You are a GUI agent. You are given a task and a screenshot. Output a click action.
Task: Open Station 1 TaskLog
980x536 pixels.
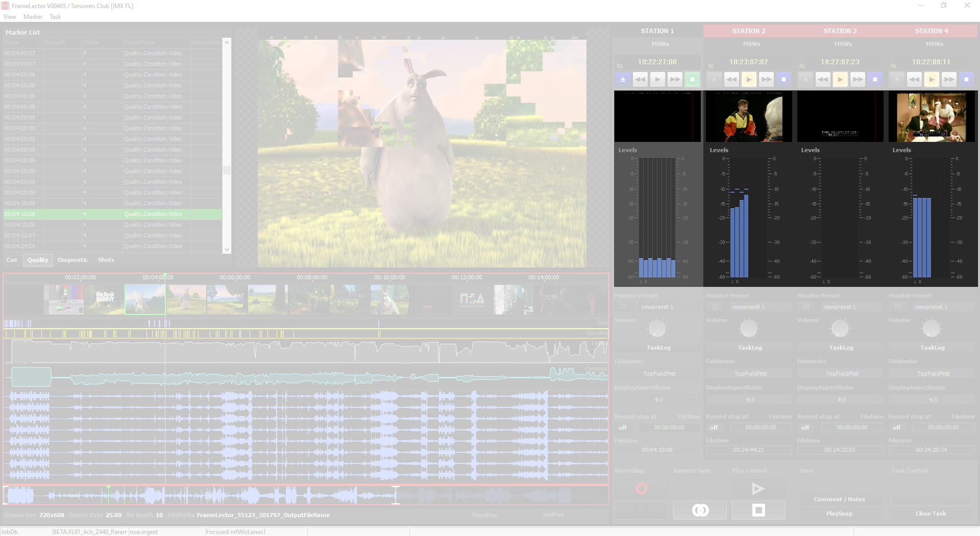[658, 348]
